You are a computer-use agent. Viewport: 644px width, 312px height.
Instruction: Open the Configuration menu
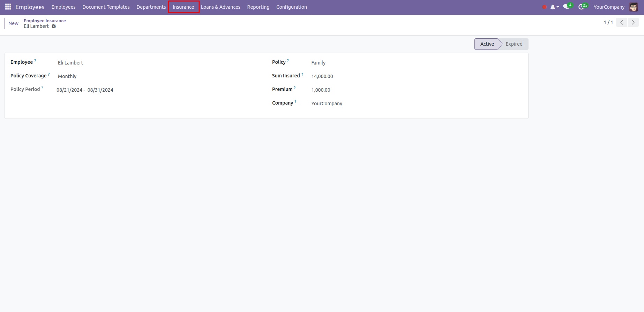[x=291, y=7]
